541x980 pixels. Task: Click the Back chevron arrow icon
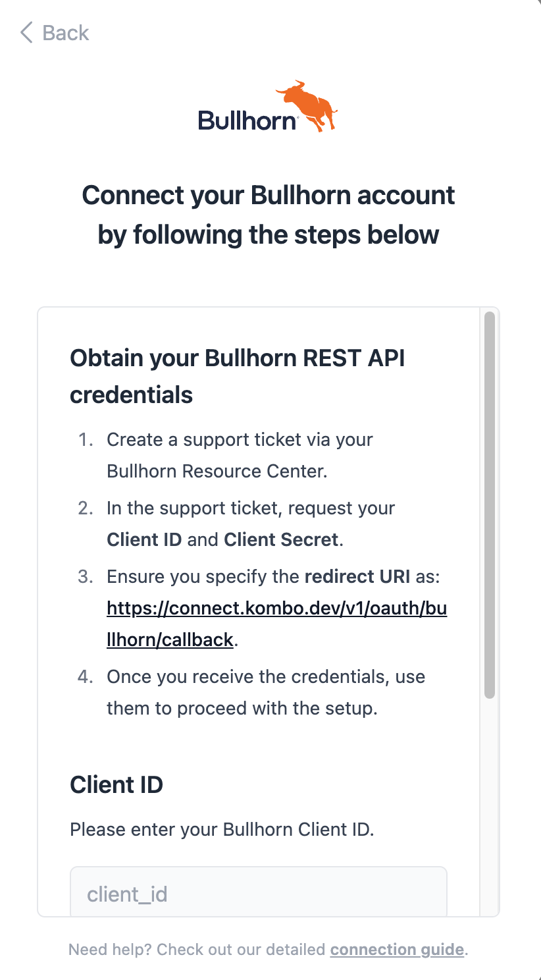pyautogui.click(x=26, y=32)
